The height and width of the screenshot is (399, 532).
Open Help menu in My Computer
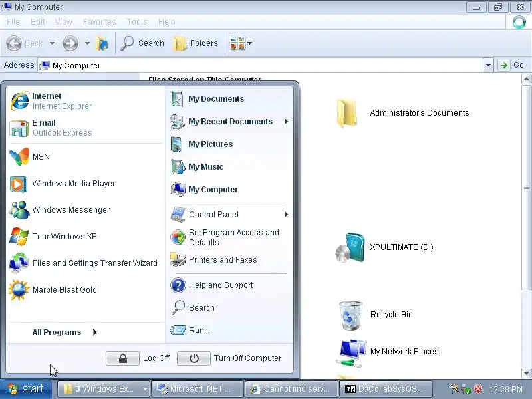pyautogui.click(x=167, y=22)
